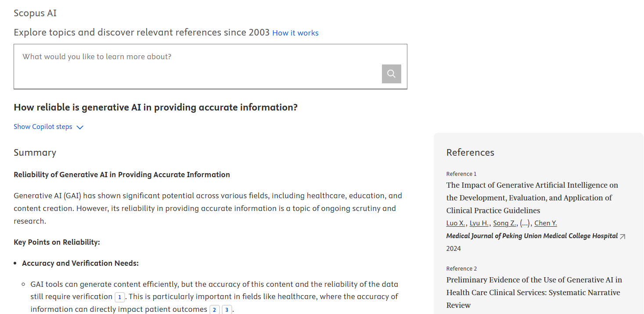Click citation badge 1 in summary

(x=119, y=297)
